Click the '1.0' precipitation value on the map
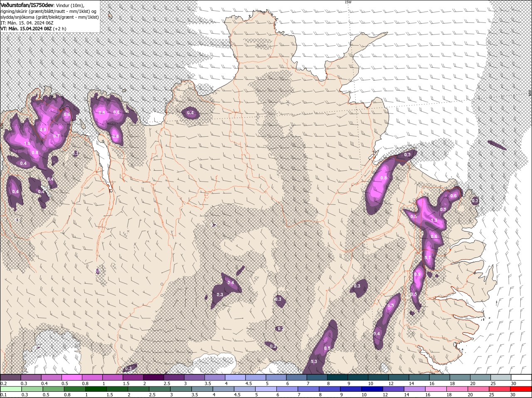This screenshot has height=398, width=532. [27, 143]
